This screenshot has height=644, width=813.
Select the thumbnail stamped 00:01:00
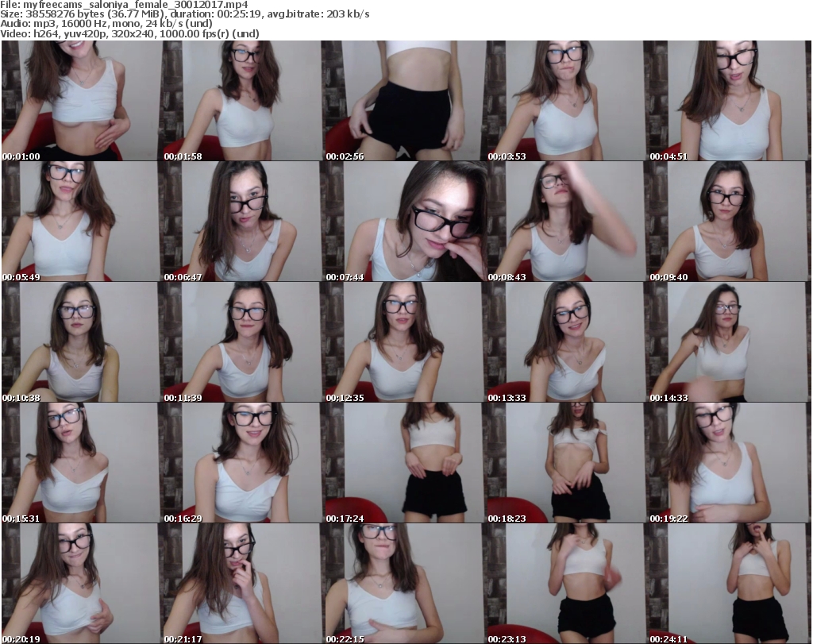coord(82,101)
